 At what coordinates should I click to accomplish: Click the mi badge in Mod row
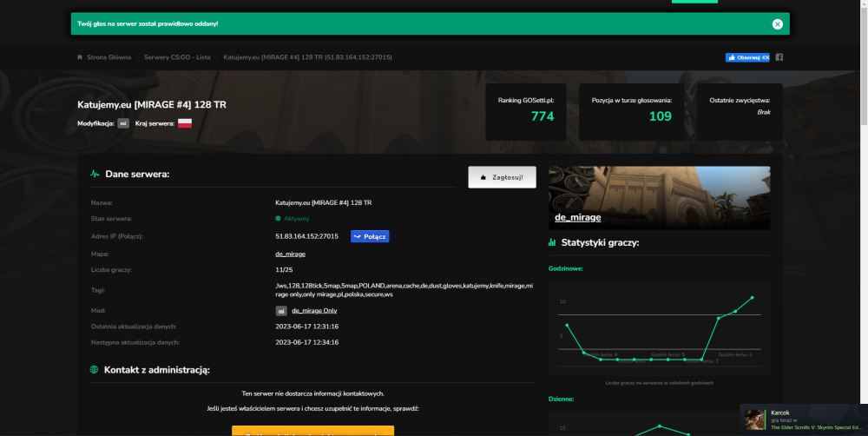tap(281, 311)
